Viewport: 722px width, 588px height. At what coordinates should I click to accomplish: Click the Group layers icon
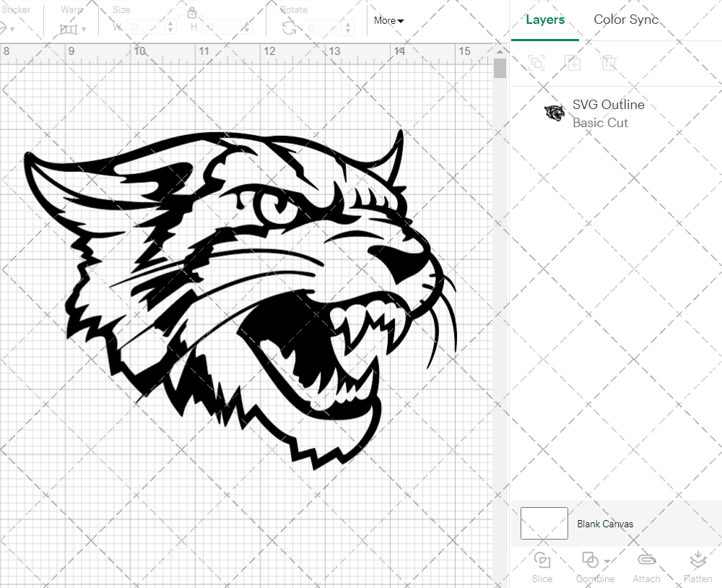(x=536, y=63)
